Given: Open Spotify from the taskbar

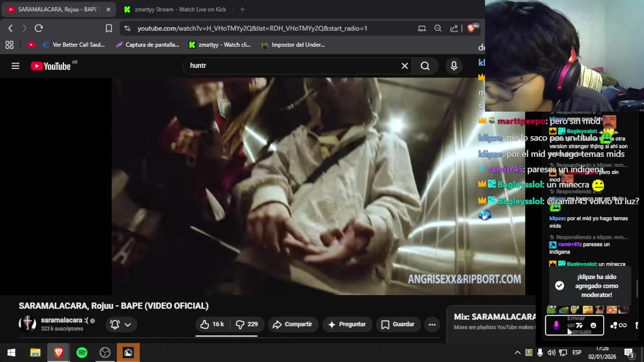Looking at the screenshot, I should click(x=82, y=352).
